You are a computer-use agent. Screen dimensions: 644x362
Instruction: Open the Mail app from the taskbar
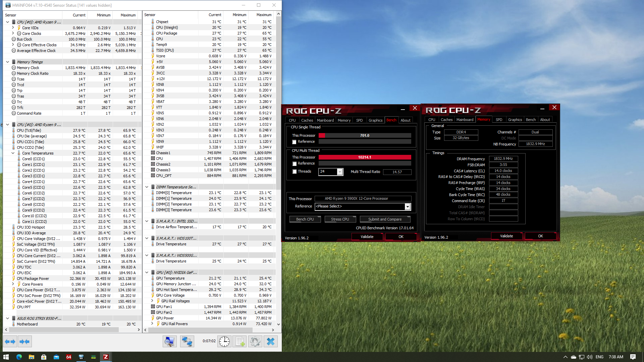[56, 357]
